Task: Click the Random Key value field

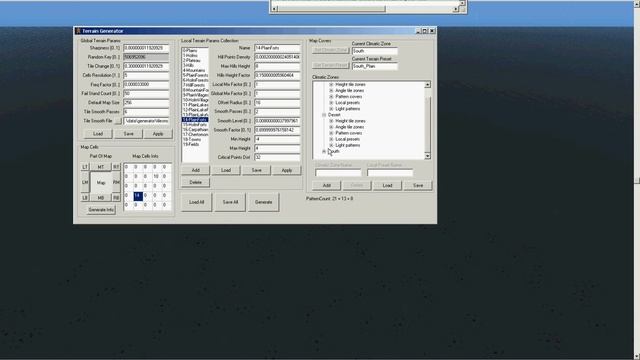Action: pos(146,57)
